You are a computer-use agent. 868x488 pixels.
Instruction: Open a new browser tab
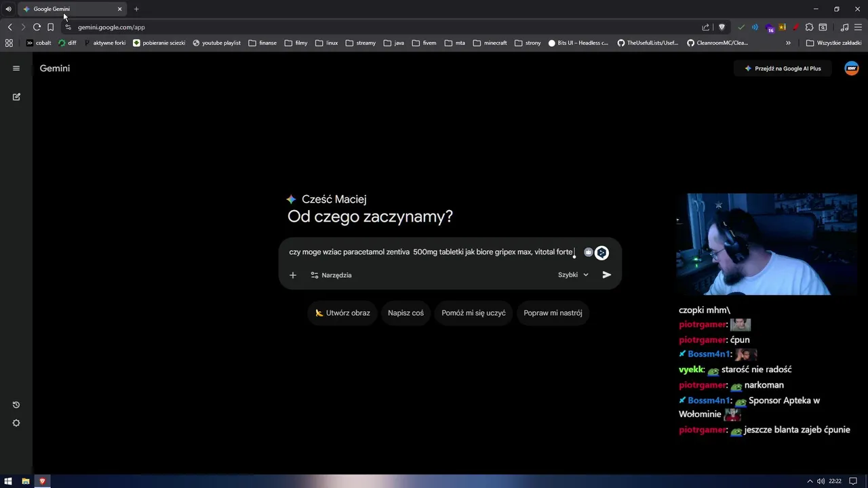[x=136, y=9]
